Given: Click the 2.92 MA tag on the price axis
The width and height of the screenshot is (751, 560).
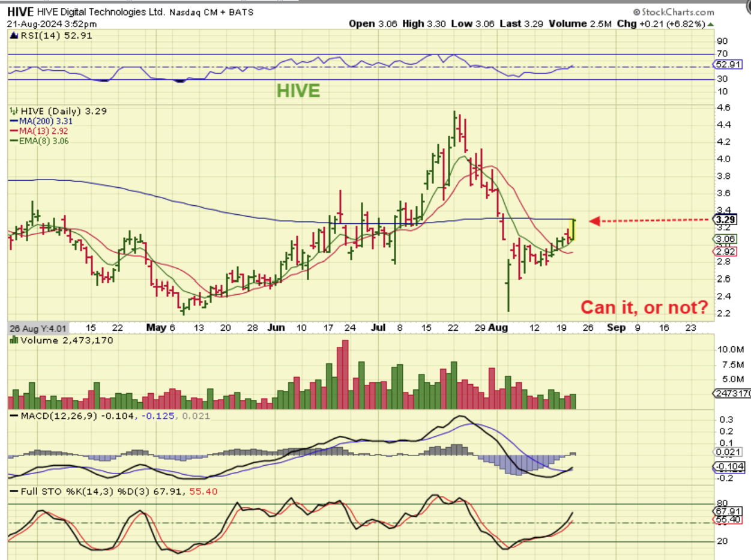Looking at the screenshot, I should [x=726, y=250].
